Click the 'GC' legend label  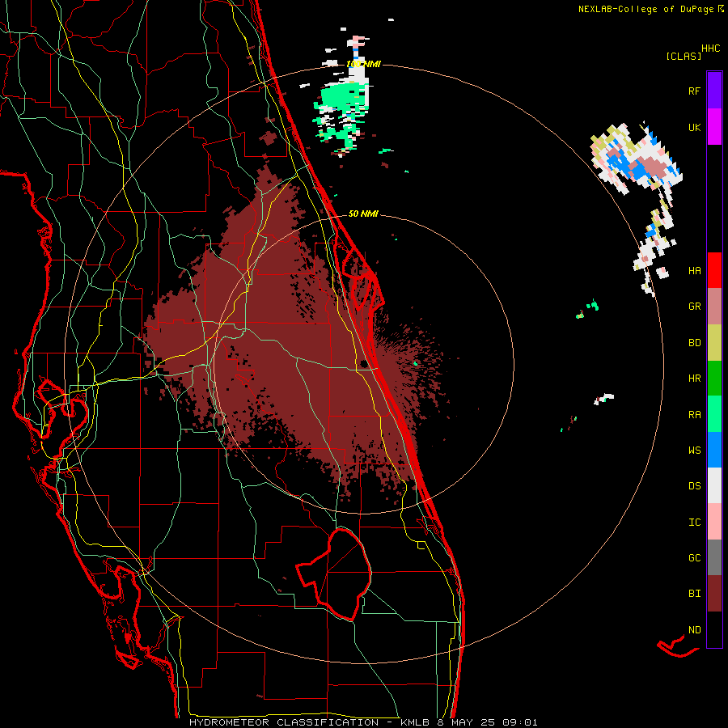click(x=694, y=558)
